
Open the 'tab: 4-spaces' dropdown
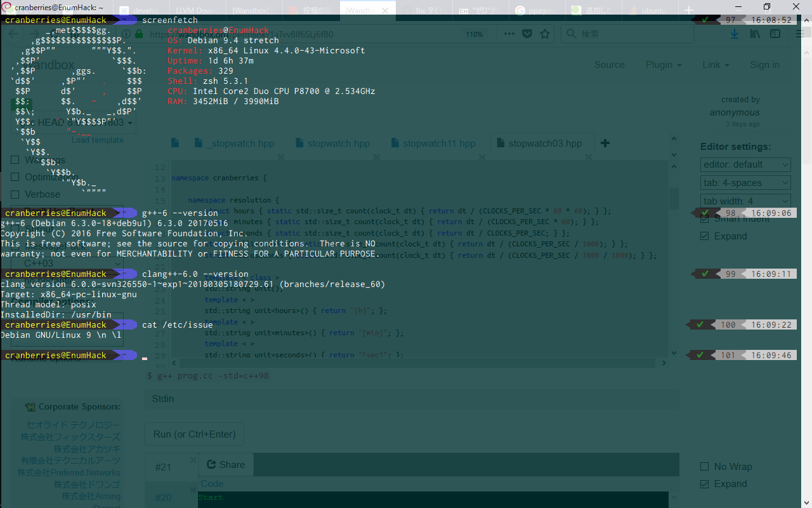pos(745,183)
